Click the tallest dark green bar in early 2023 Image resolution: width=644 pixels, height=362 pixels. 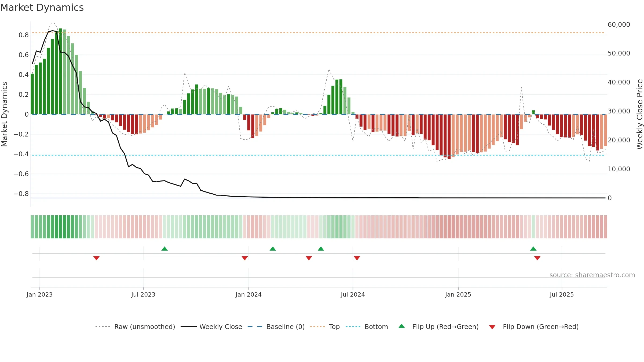coord(60,71)
